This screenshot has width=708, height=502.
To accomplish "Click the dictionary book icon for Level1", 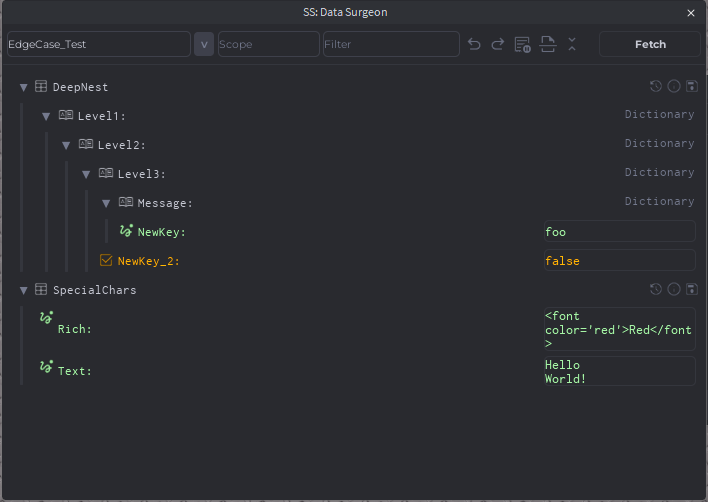I will (66, 115).
